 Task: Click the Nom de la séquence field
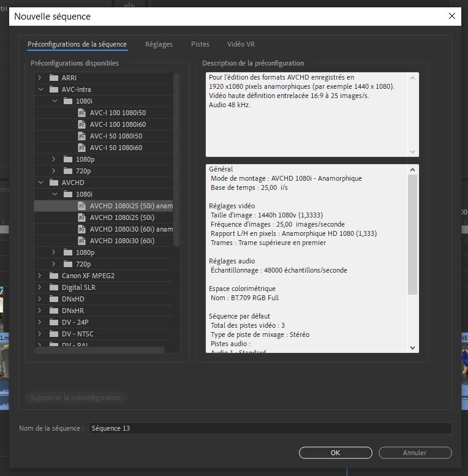point(270,428)
